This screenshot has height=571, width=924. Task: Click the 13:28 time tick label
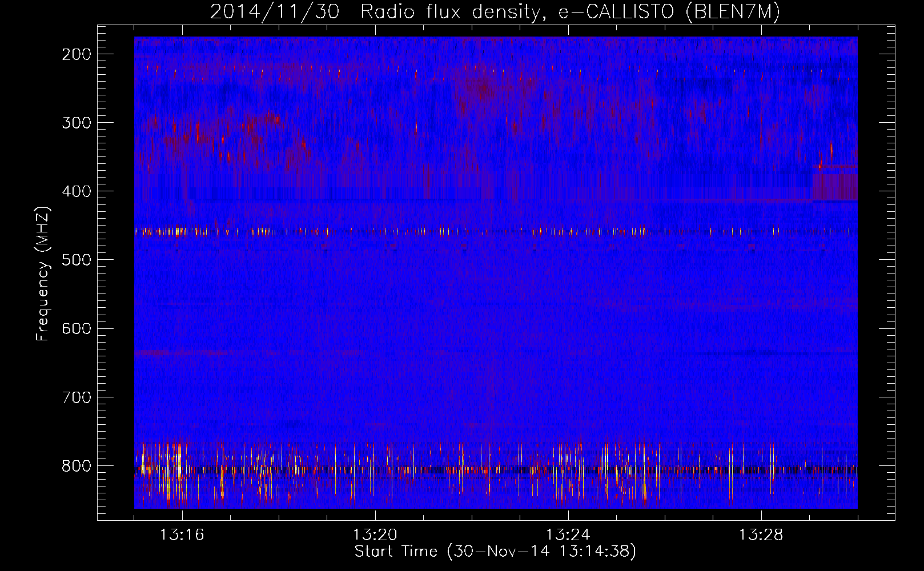(x=761, y=535)
